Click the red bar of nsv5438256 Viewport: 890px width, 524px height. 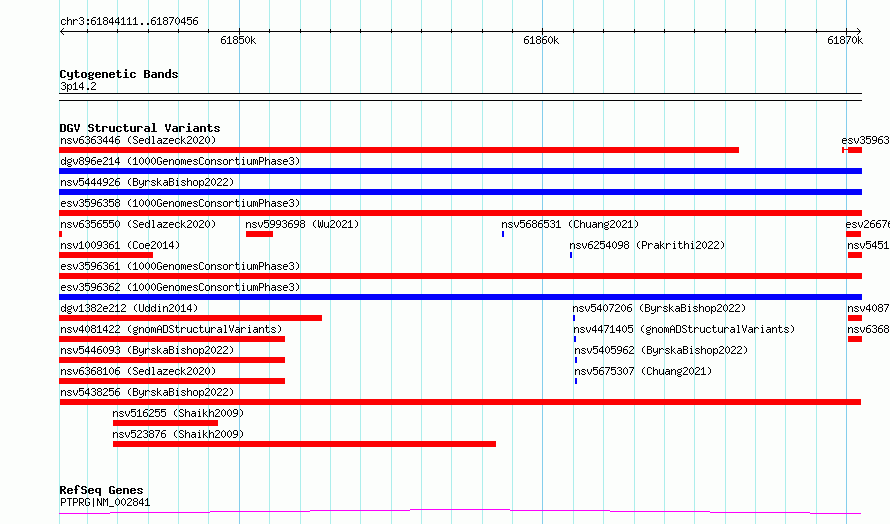[x=460, y=402]
